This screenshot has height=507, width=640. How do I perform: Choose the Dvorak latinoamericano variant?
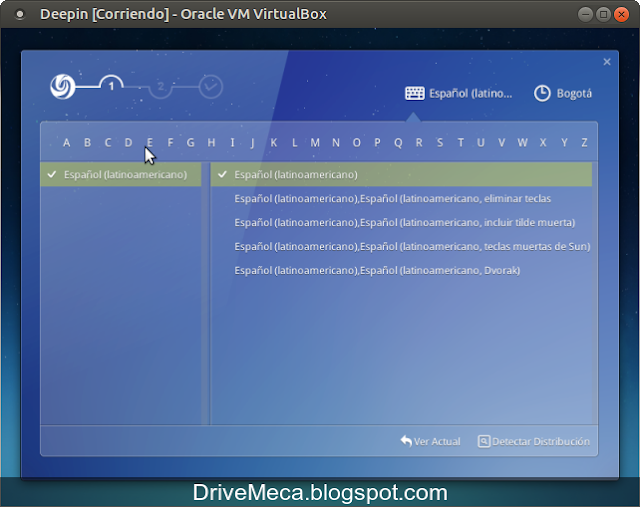click(x=401, y=271)
